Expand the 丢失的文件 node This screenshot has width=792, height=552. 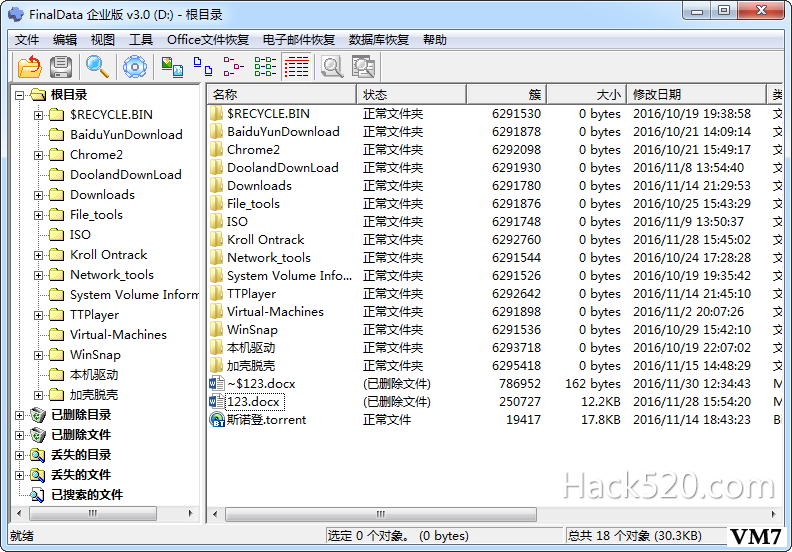pos(19,475)
